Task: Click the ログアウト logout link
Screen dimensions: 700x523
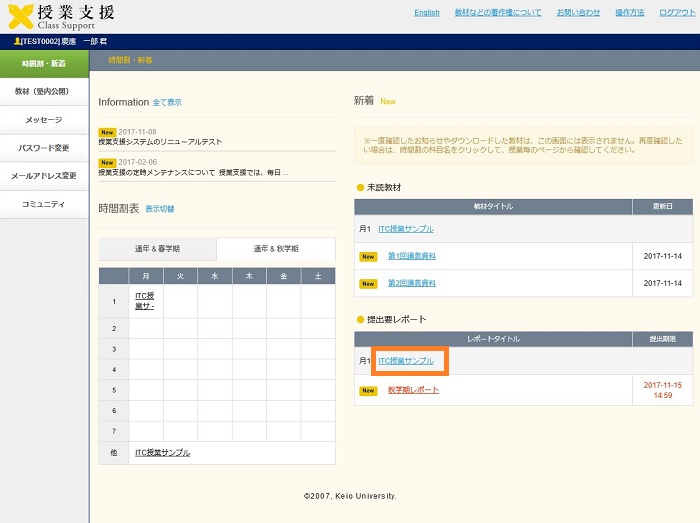Action: point(677,13)
